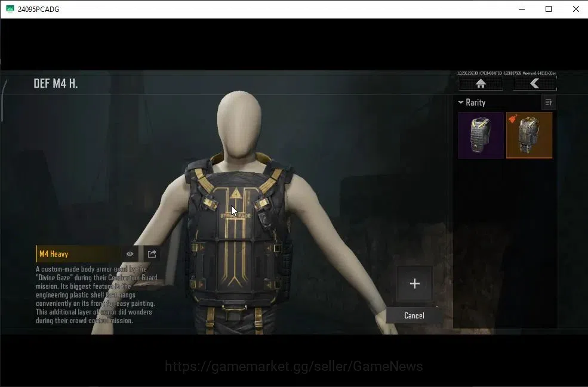Go to the home screen icon
The height and width of the screenshot is (387, 588).
pyautogui.click(x=481, y=83)
